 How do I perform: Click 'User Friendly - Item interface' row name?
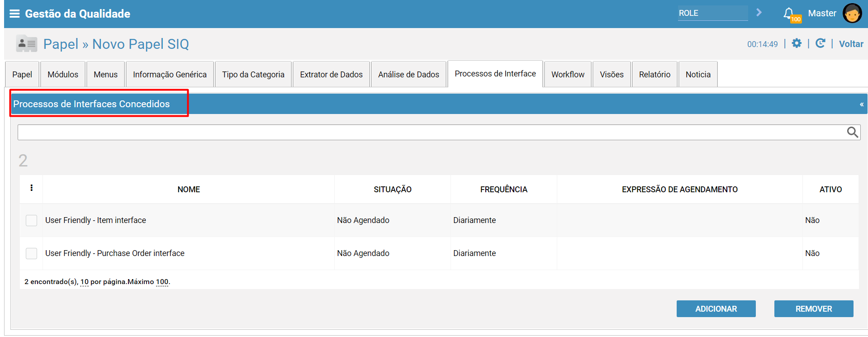coord(95,220)
